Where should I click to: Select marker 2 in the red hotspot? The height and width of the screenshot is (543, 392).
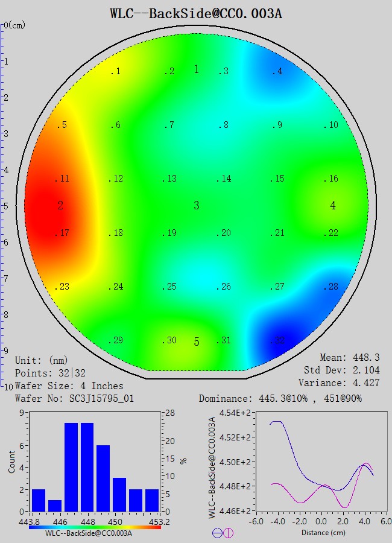[60, 206]
